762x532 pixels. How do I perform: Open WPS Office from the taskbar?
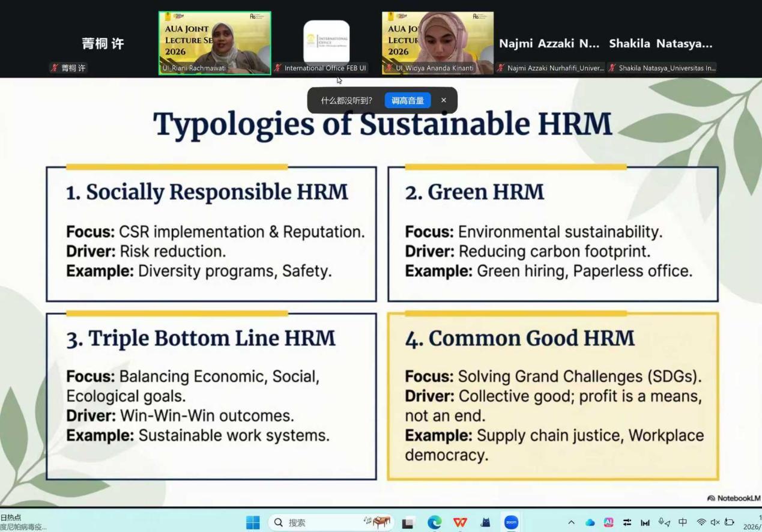pos(460,522)
